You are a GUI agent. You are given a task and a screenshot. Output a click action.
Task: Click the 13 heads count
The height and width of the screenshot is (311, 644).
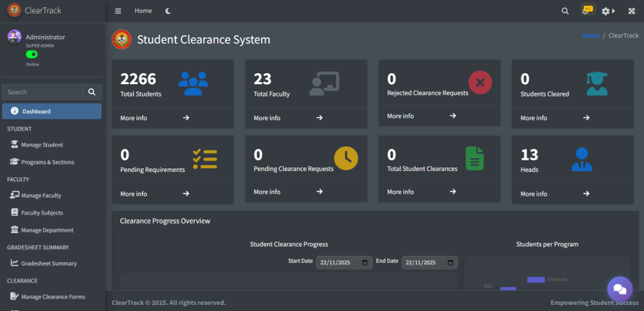529,154
